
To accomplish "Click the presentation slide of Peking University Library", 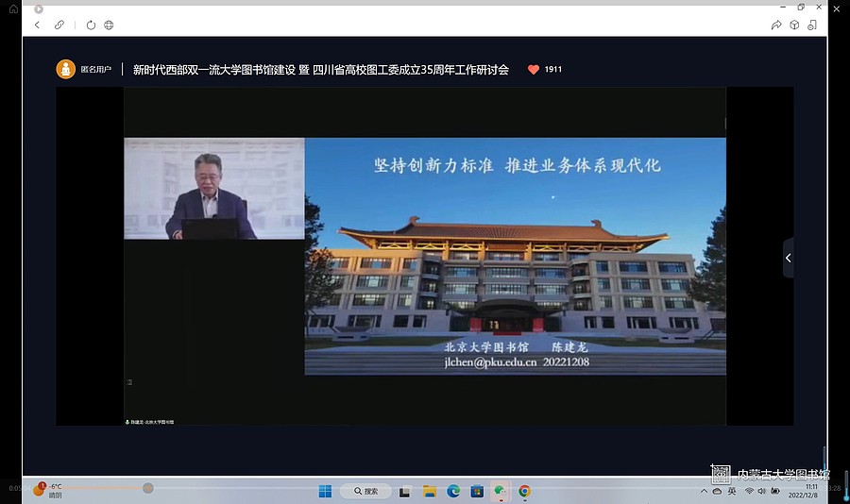I will pos(515,257).
